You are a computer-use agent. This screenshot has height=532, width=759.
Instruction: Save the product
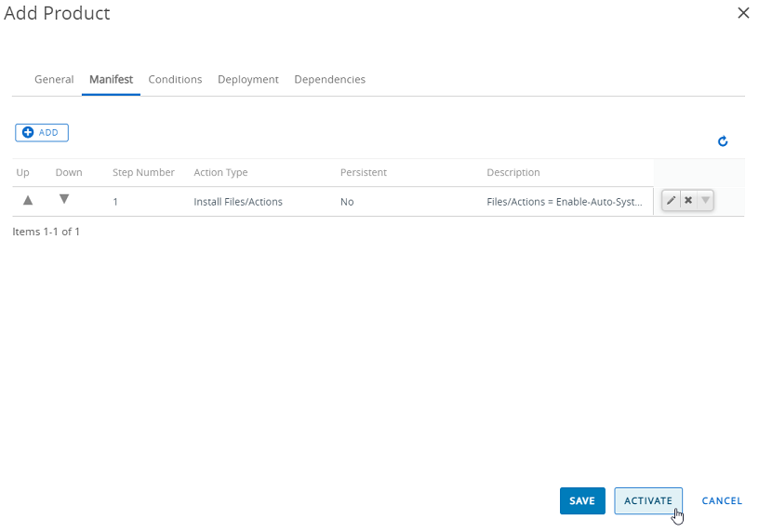(582, 500)
